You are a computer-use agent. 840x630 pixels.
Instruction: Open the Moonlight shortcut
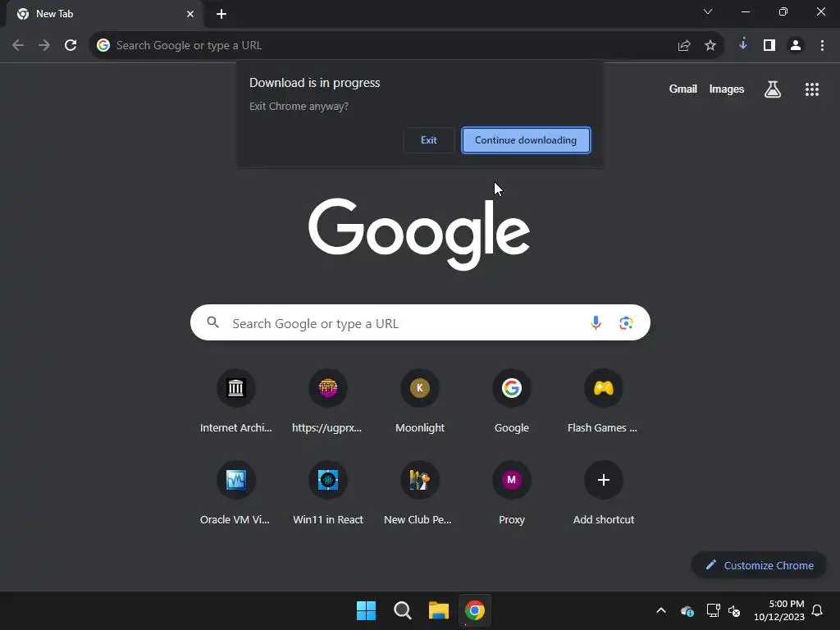pyautogui.click(x=419, y=402)
